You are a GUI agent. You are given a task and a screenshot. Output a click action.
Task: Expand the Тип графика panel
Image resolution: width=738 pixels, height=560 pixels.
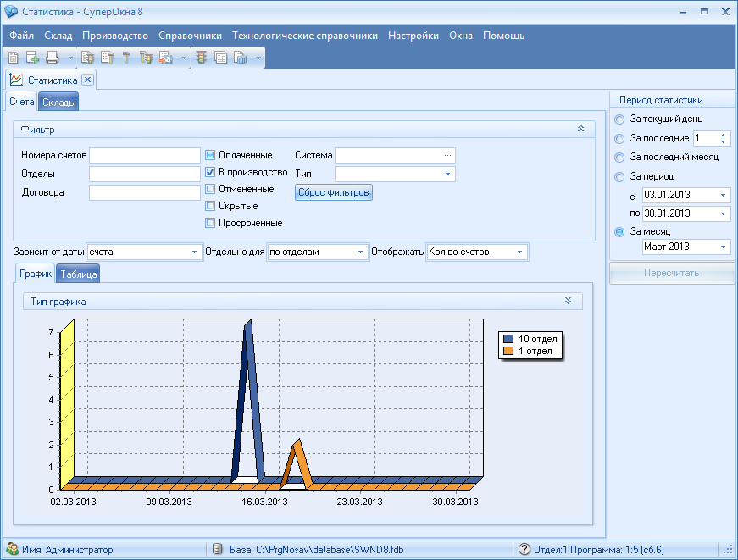coord(568,301)
